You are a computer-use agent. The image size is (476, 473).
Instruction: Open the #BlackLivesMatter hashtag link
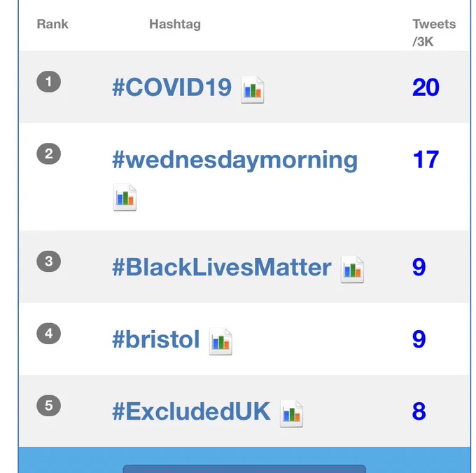(222, 267)
